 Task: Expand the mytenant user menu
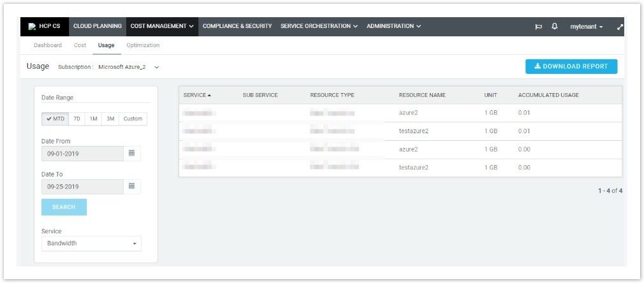(586, 27)
